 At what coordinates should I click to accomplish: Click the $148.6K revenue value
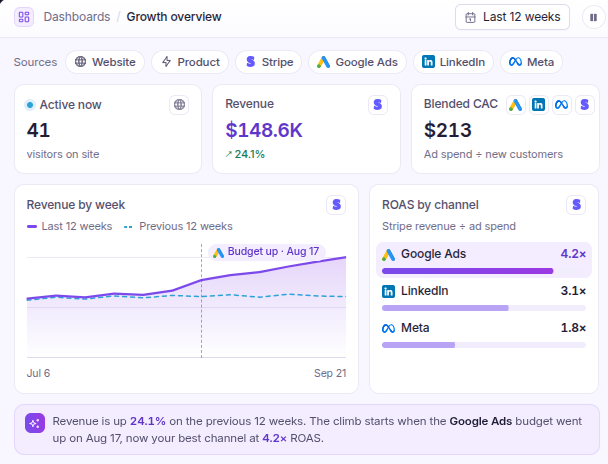tap(264, 130)
